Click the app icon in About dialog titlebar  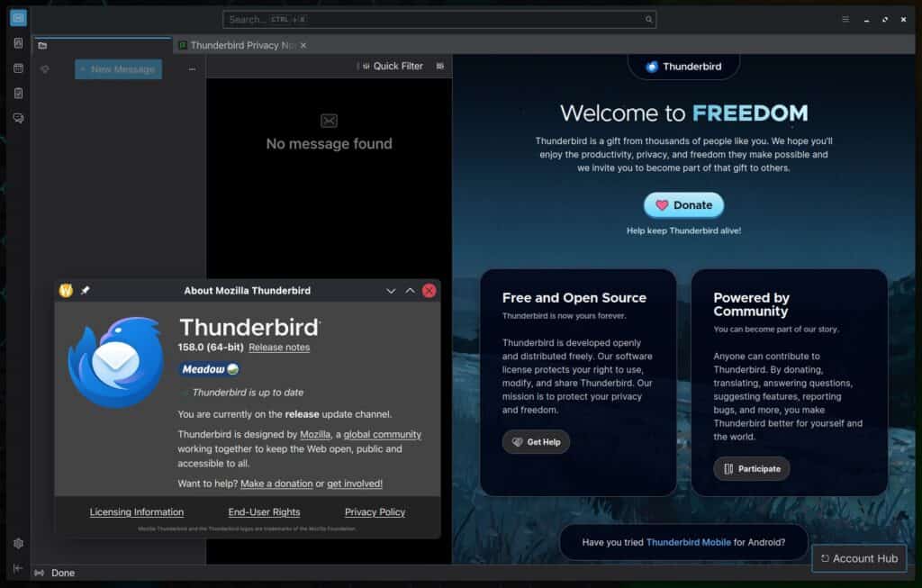click(x=66, y=291)
